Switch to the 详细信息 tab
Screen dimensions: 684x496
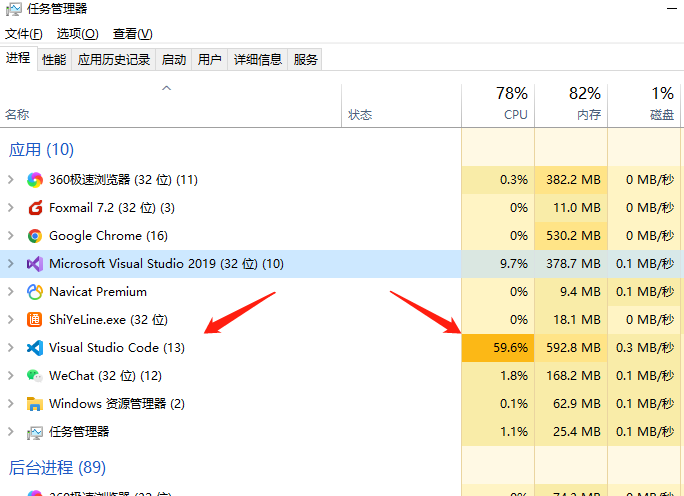click(x=258, y=59)
